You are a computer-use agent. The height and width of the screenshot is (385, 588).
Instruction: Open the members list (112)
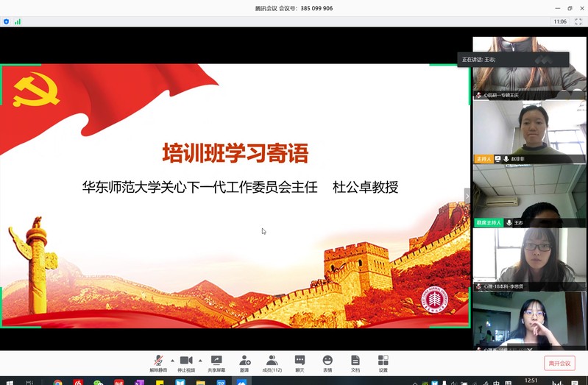272,361
